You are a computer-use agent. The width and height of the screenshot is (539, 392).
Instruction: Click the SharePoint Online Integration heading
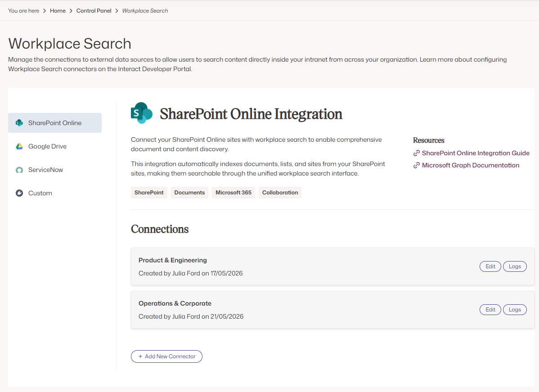tap(251, 114)
